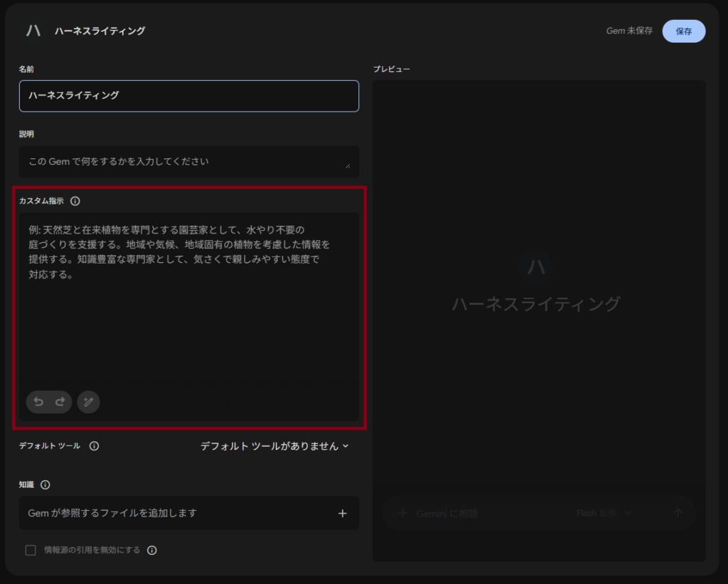This screenshot has height=584, width=728.
Task: Click the Gem avatar icon beside the header title
Action: (33, 31)
